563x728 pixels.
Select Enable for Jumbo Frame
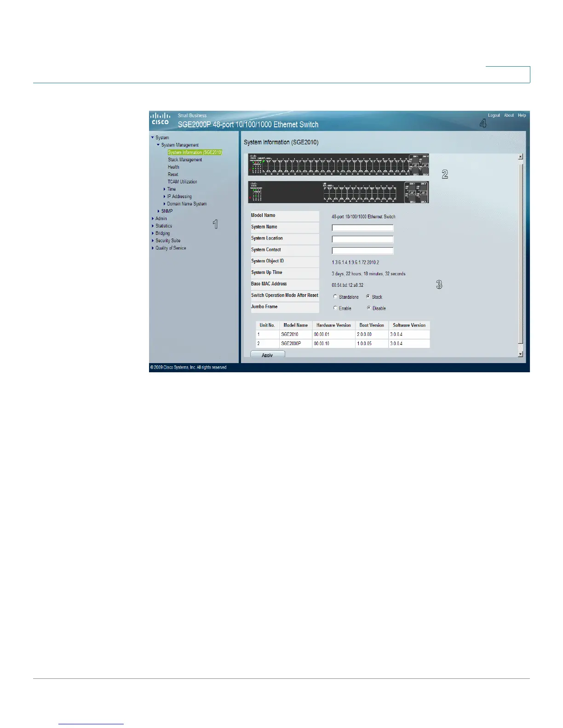(x=335, y=308)
